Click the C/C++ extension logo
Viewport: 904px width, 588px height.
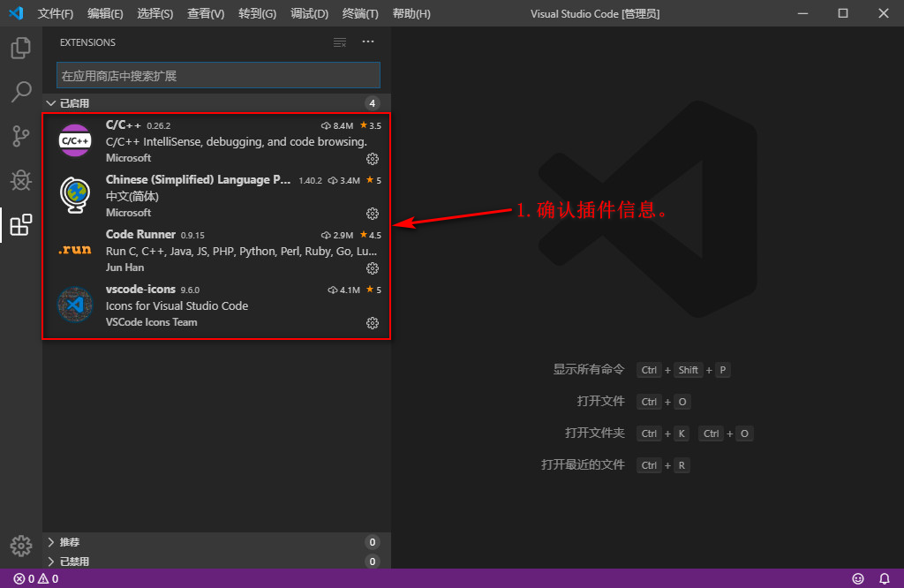click(75, 140)
